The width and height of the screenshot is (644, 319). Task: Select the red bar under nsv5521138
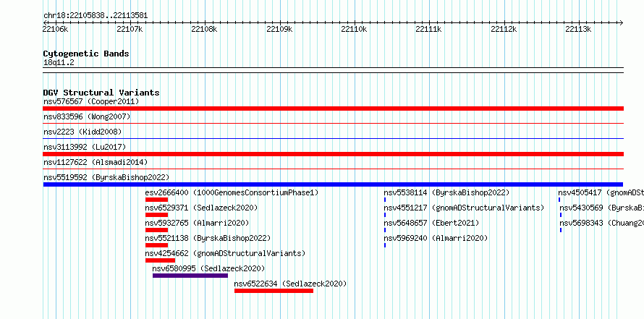pos(156,245)
